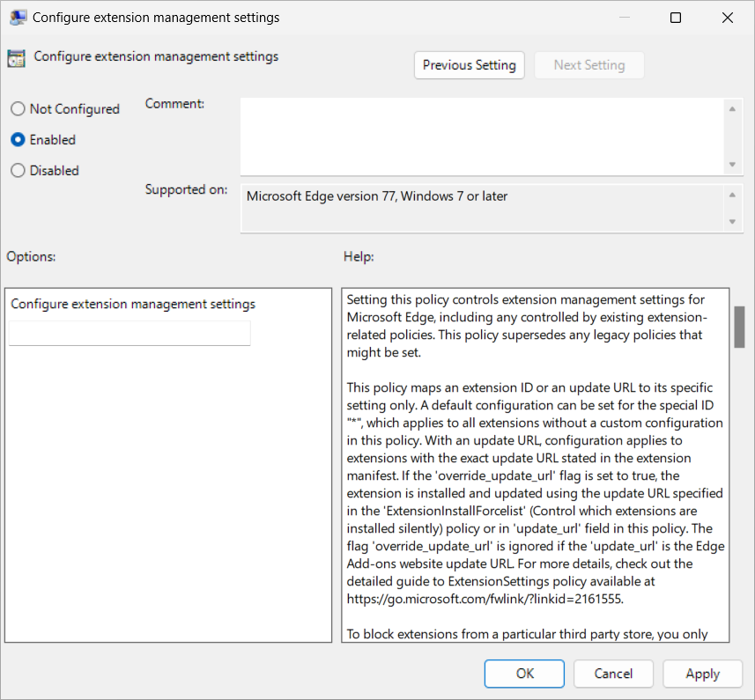This screenshot has height=700, width=755.
Task: Click the Next Setting button
Action: point(588,64)
